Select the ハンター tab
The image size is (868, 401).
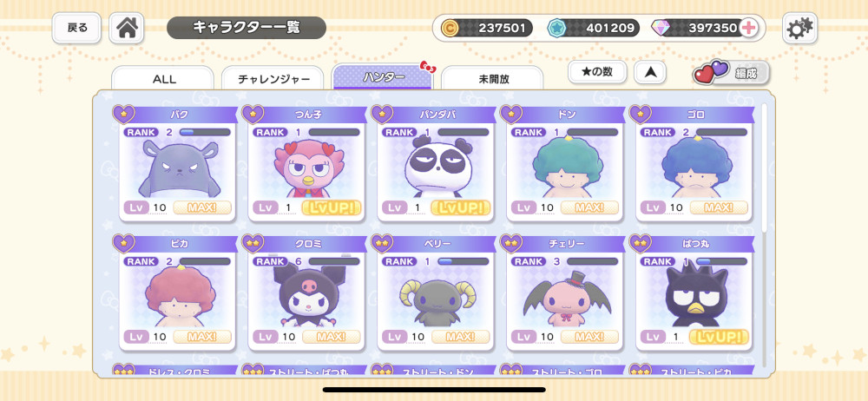point(383,77)
